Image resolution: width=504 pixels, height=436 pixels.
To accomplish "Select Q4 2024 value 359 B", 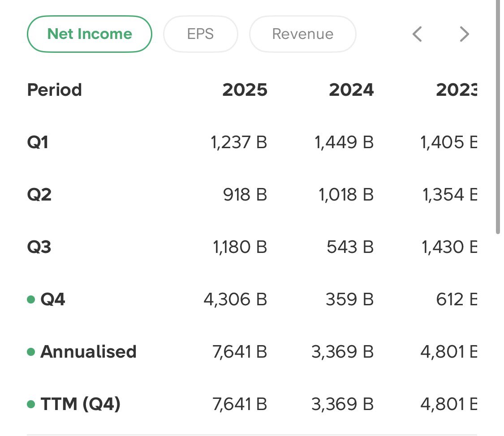I will tap(350, 299).
